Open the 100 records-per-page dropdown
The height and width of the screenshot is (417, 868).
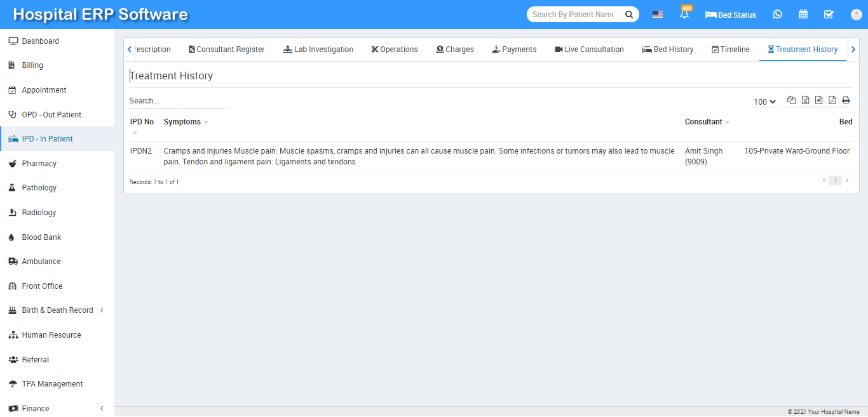pos(765,102)
